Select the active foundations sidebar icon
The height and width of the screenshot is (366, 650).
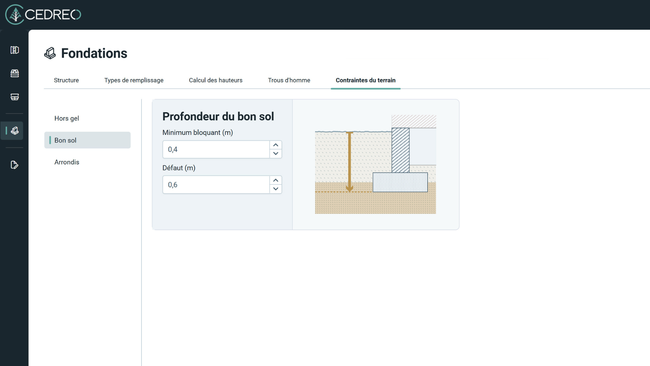[15, 131]
